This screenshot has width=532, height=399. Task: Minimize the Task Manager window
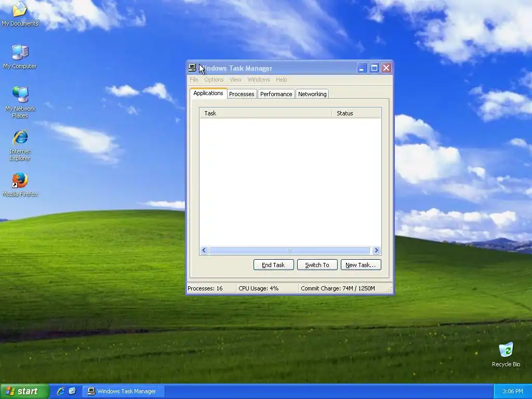(362, 68)
